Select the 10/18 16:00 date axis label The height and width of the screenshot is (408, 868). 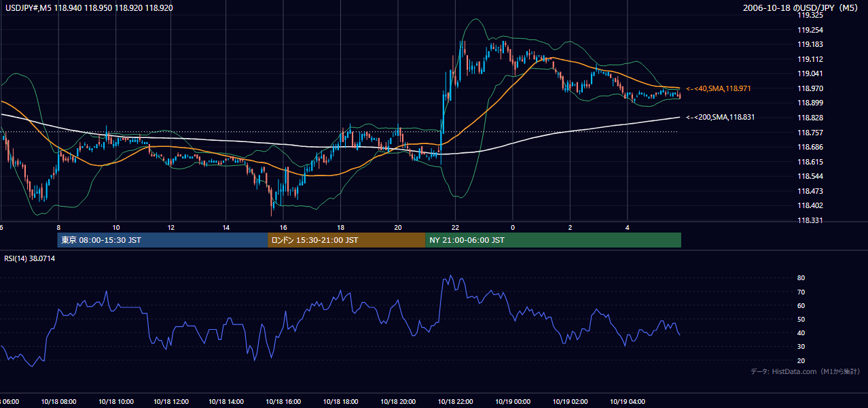(x=284, y=402)
